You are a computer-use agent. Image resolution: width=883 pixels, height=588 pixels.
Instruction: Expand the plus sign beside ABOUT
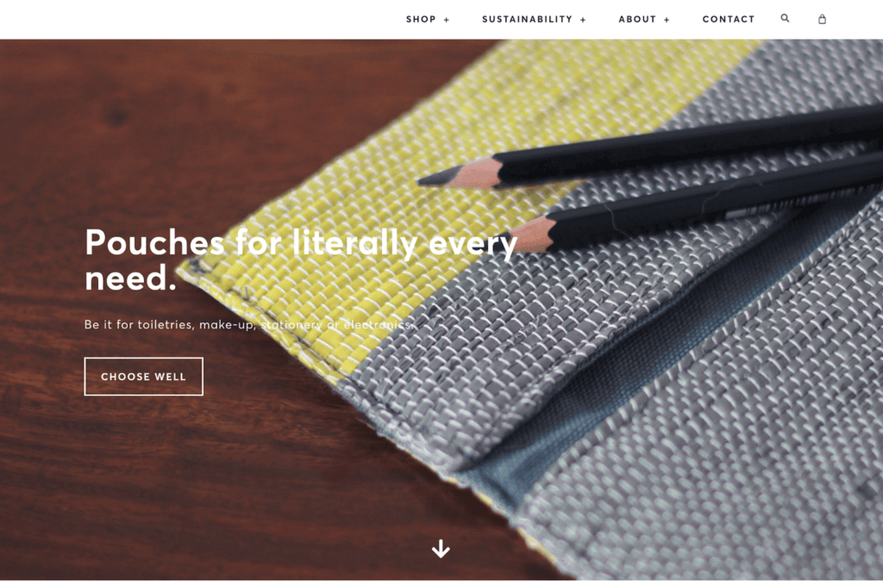tap(667, 20)
